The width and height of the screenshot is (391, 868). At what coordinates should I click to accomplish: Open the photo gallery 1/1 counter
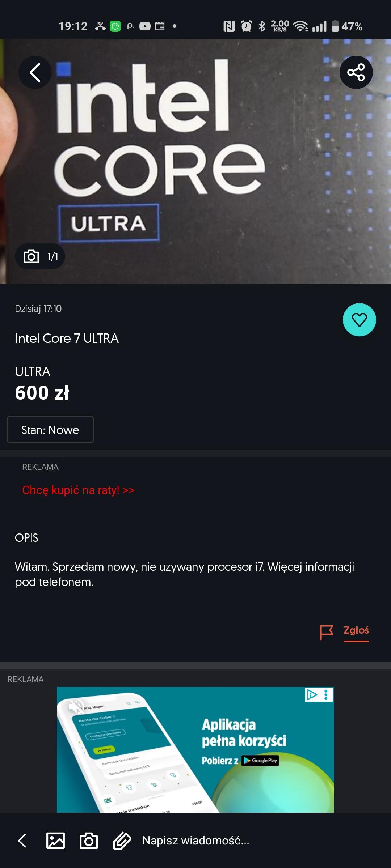pyautogui.click(x=40, y=256)
